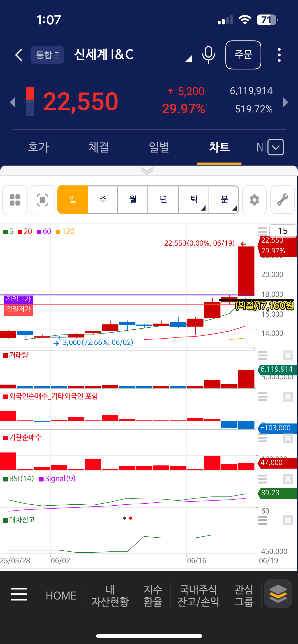Go to previous stock arrow

[x=12, y=102]
